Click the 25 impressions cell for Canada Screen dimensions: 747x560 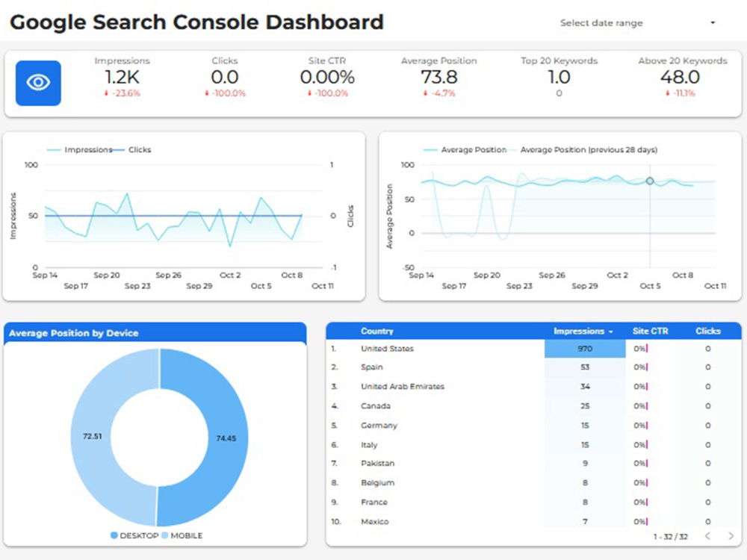[x=585, y=406]
